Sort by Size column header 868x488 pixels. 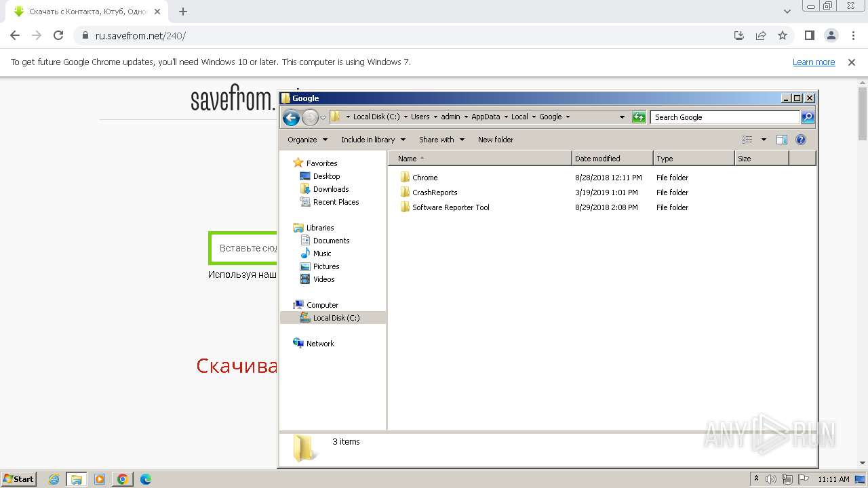click(x=762, y=159)
